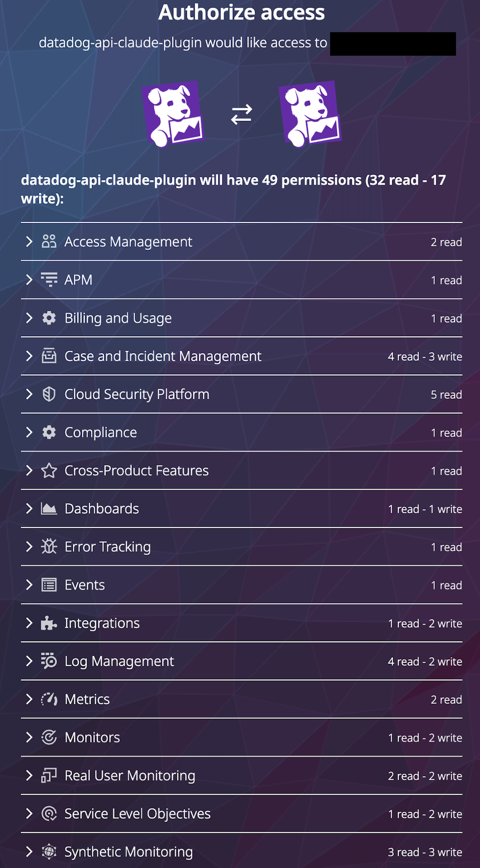Click the Cross-Product Features star icon
Viewport: 480px width, 868px height.
coord(49,471)
